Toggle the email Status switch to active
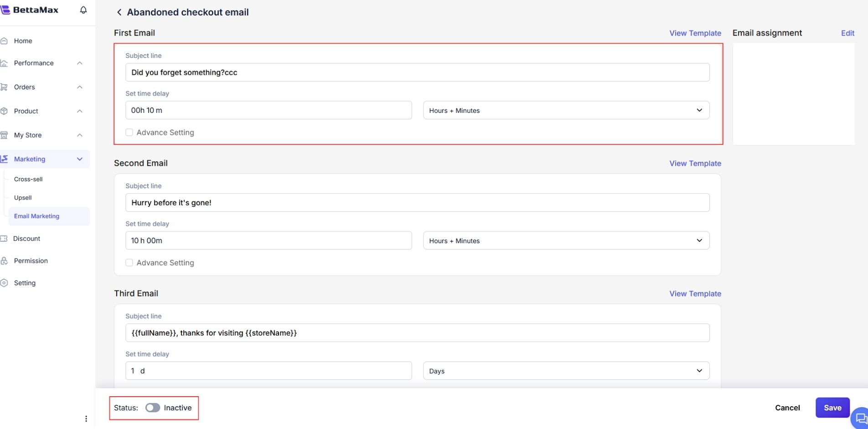The height and width of the screenshot is (429, 868). point(152,408)
